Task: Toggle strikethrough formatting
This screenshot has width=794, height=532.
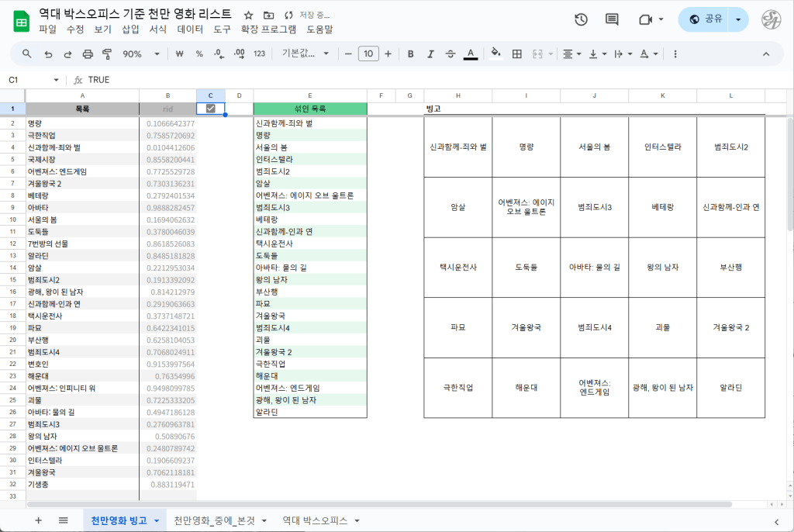Action: click(451, 54)
